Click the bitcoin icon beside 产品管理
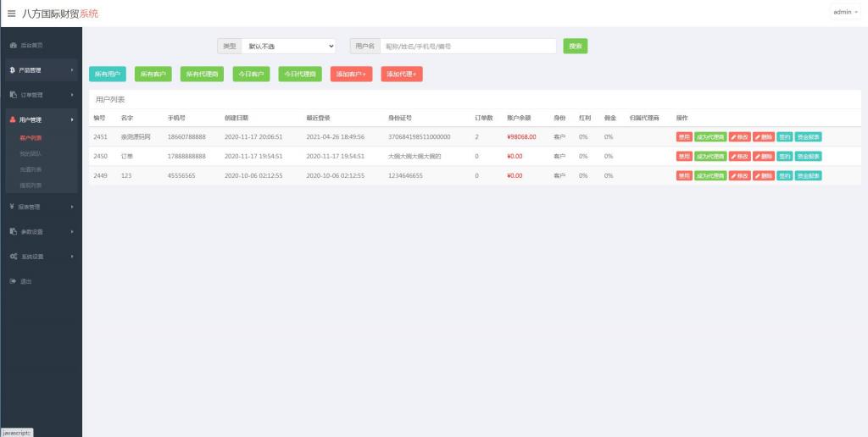Image resolution: width=868 pixels, height=437 pixels. pyautogui.click(x=13, y=69)
